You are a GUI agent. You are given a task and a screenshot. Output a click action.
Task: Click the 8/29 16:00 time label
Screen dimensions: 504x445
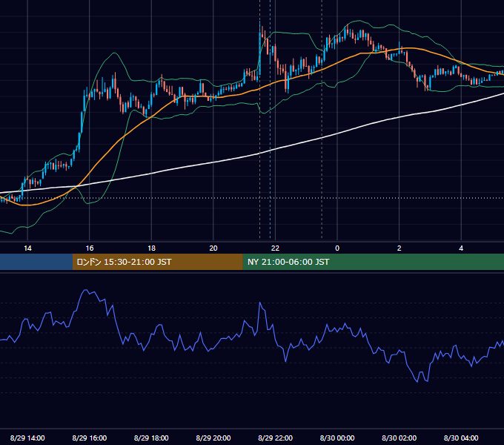[90, 438]
